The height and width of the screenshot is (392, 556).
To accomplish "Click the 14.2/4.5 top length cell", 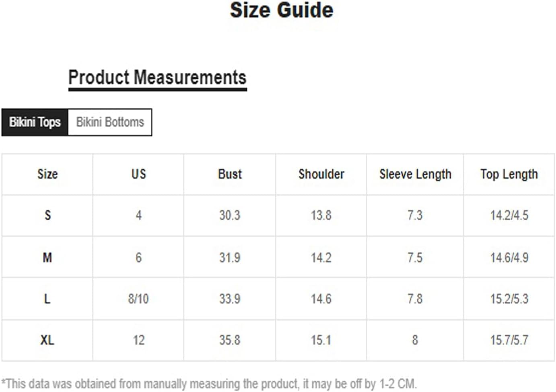I will 509,215.
